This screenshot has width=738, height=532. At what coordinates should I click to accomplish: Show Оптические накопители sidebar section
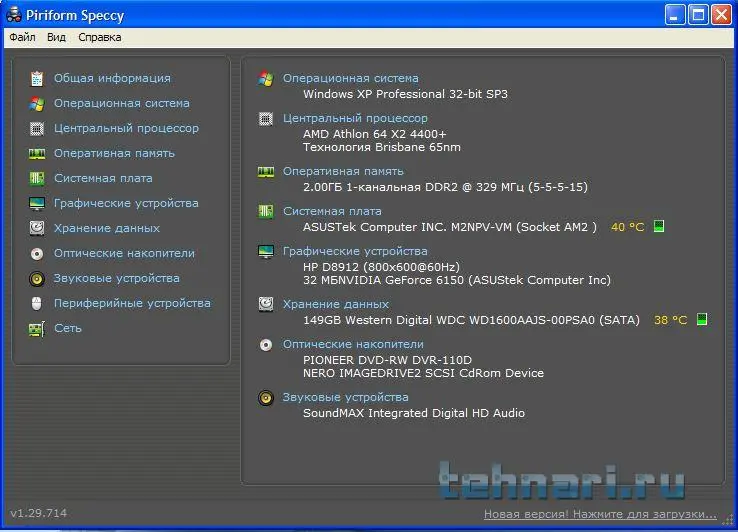(x=124, y=253)
